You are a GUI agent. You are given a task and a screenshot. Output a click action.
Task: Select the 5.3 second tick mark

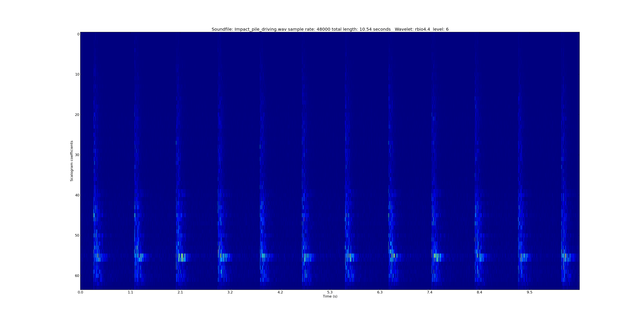[x=330, y=292]
